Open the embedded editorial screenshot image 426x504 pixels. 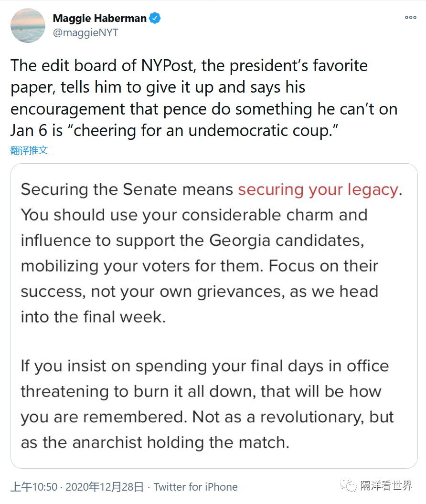[x=214, y=315]
